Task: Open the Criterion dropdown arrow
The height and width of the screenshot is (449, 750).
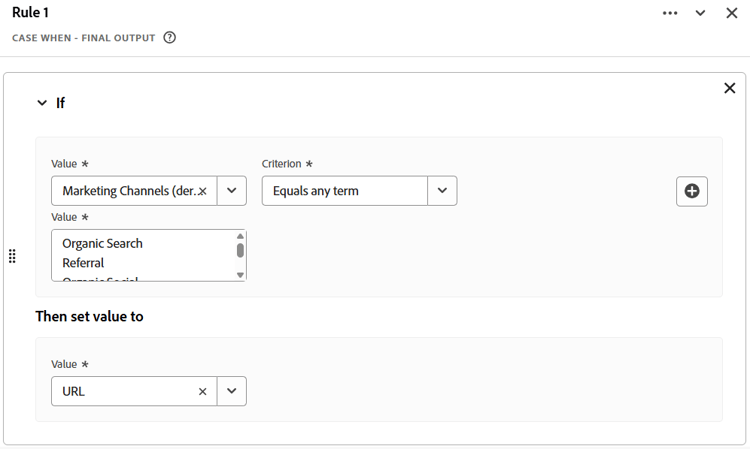Action: pos(442,191)
